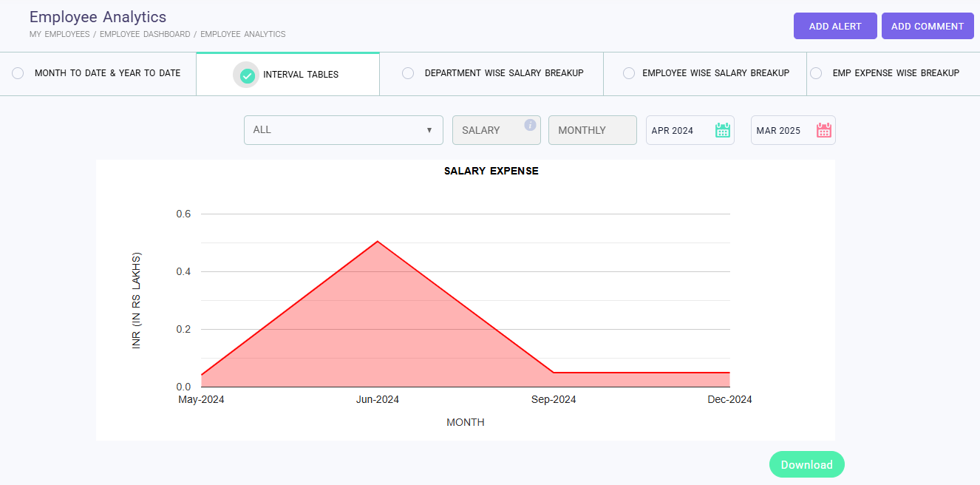
Task: Open the Monthly interval selector
Action: (x=592, y=130)
